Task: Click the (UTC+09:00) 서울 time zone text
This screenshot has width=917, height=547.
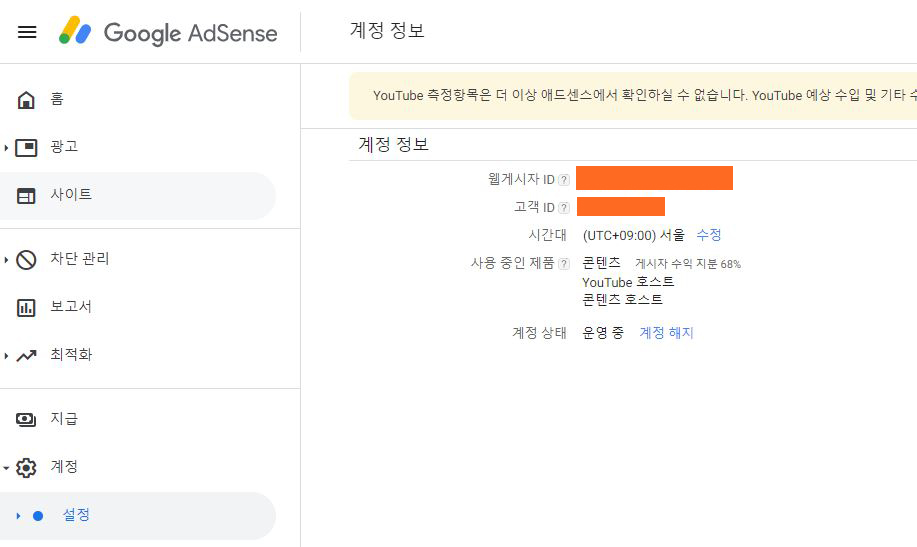Action: click(633, 235)
